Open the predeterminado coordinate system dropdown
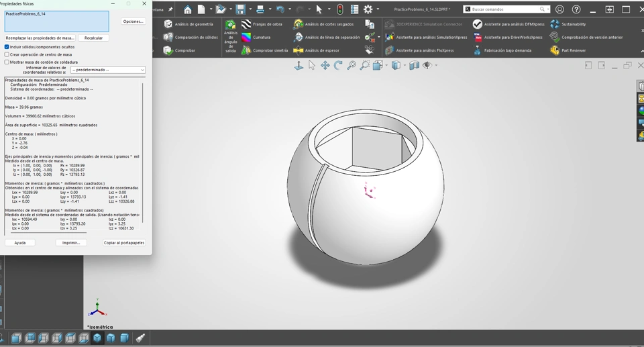 coord(108,70)
